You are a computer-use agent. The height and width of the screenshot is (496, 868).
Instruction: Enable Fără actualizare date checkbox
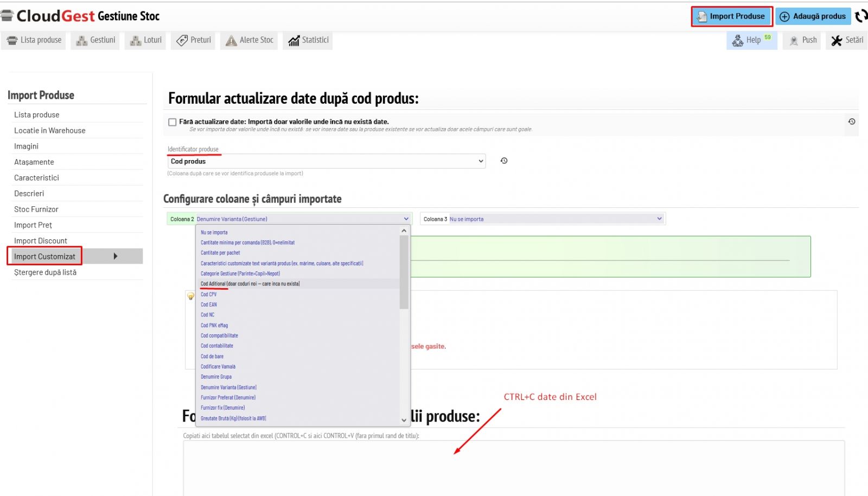172,122
